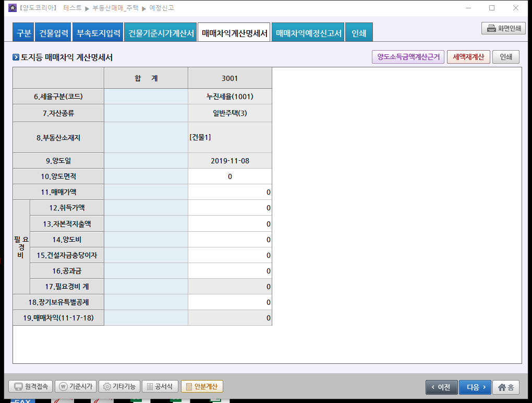Click the [건물1] location cell

pos(230,137)
